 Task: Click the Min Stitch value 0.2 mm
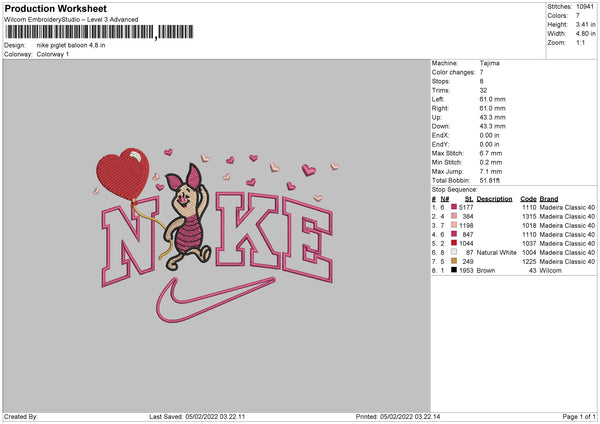coord(491,162)
